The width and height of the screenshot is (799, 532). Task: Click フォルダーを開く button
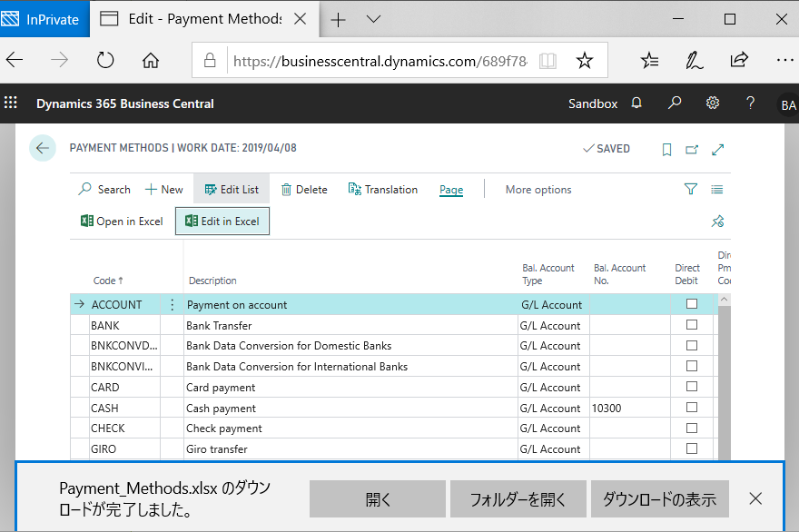coord(518,499)
